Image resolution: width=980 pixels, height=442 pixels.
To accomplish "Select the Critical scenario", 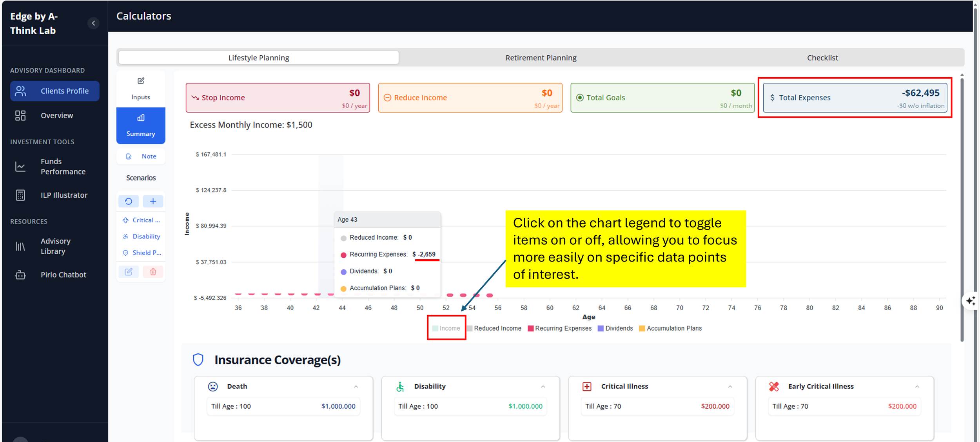I will 141,220.
